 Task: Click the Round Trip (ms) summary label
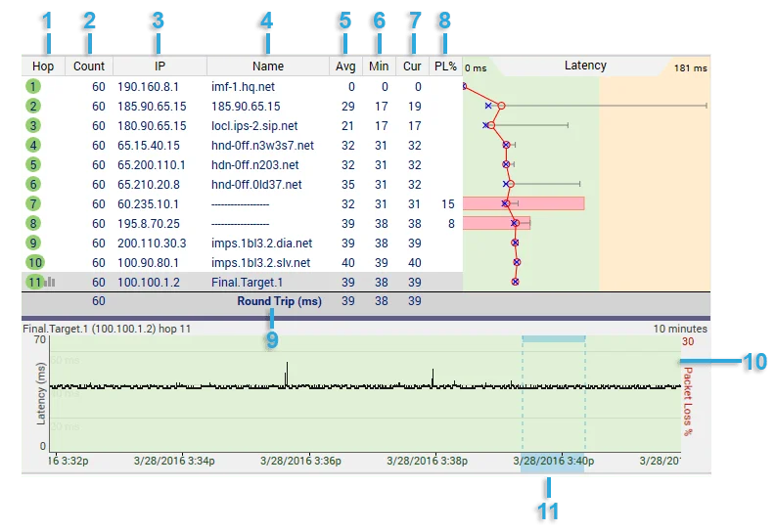pos(279,301)
